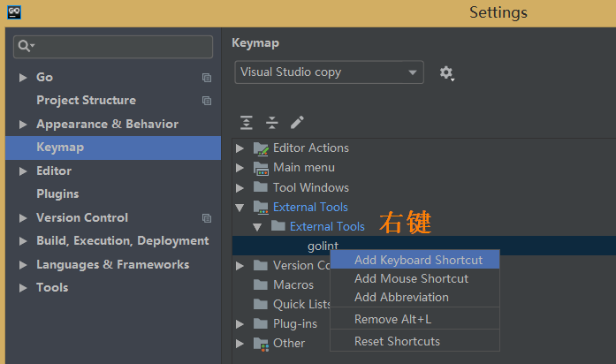Viewport: 616px width, 364px height.
Task: Expand the Tool Windows tree node
Action: (240, 188)
